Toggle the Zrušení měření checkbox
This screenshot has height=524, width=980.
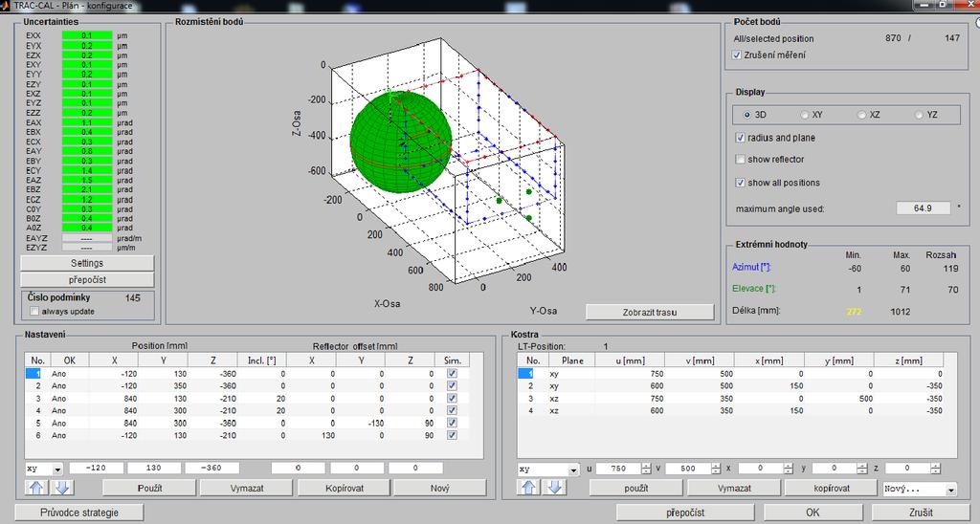(737, 55)
